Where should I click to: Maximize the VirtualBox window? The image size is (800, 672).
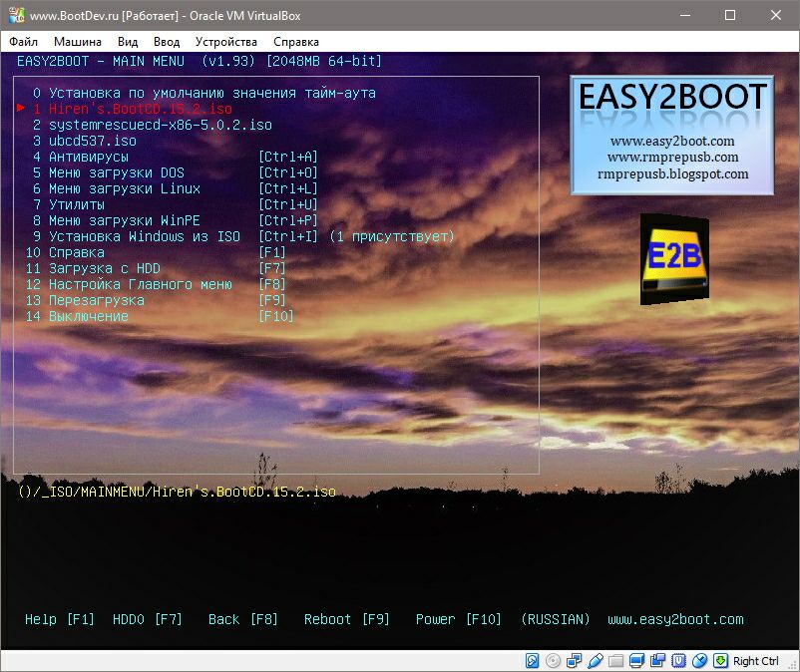(730, 15)
